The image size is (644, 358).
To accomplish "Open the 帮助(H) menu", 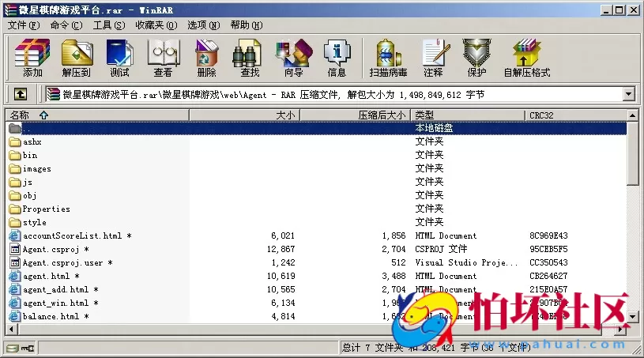I will tap(247, 25).
